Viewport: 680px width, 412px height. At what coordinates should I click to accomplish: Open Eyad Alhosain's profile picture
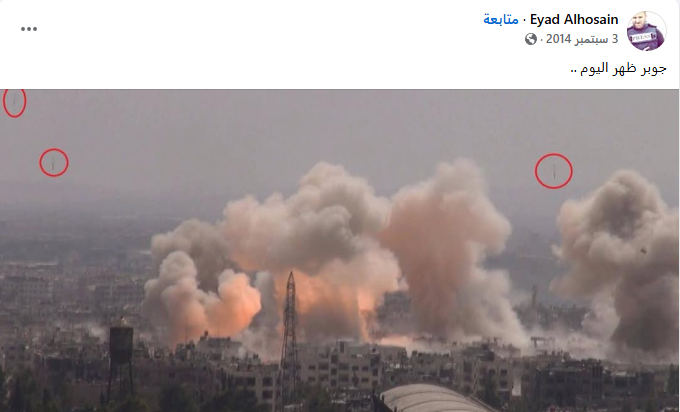pyautogui.click(x=646, y=31)
